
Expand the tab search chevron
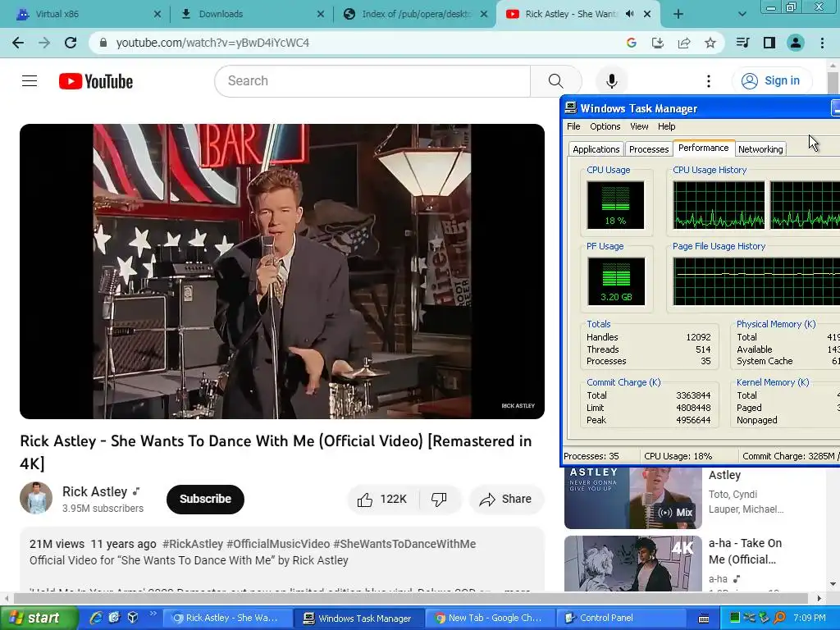(x=742, y=14)
